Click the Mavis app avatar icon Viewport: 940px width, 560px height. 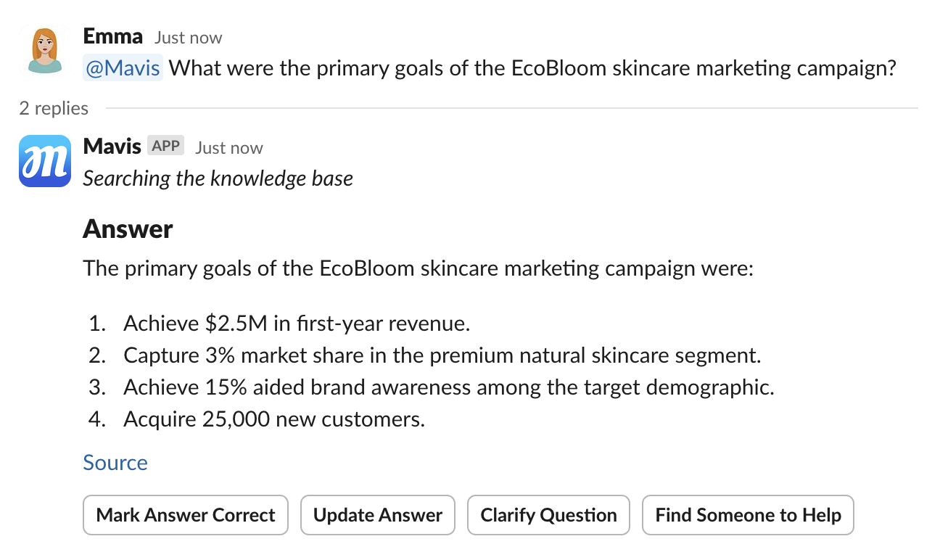coord(44,160)
